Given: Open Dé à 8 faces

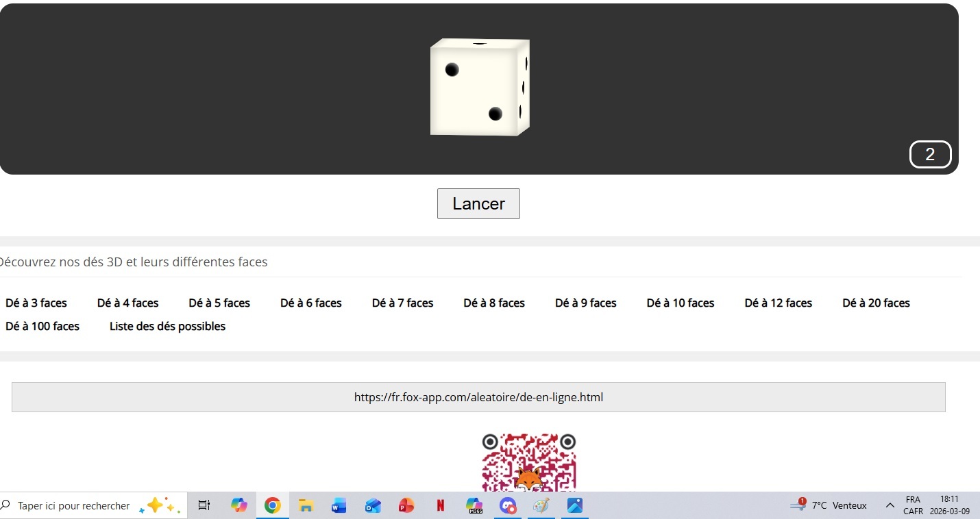Looking at the screenshot, I should [494, 303].
